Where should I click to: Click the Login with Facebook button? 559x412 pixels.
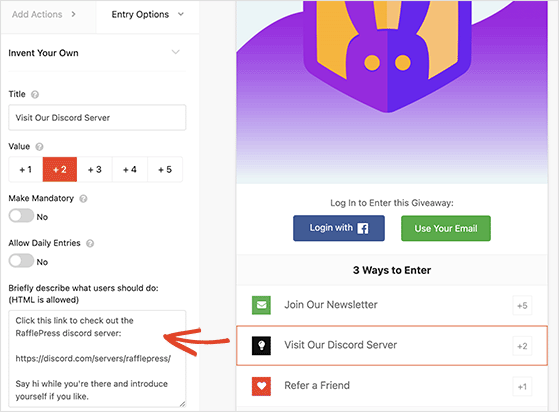point(339,228)
